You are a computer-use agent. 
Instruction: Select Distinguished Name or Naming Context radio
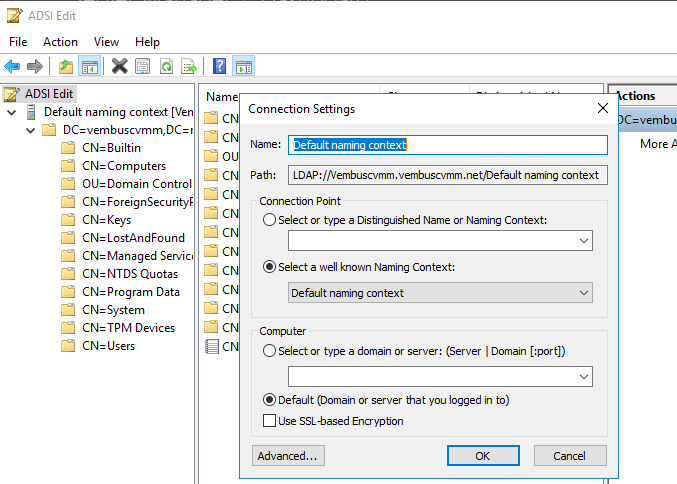[269, 220]
